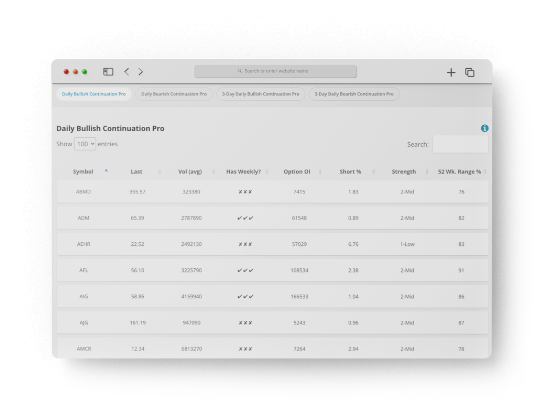Sort by the Option OI header

297,172
